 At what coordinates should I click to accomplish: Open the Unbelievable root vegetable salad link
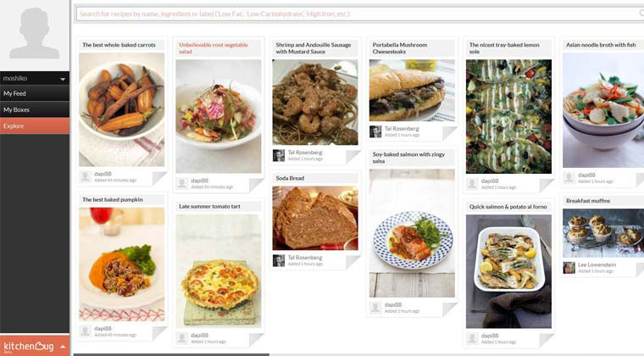[214, 48]
